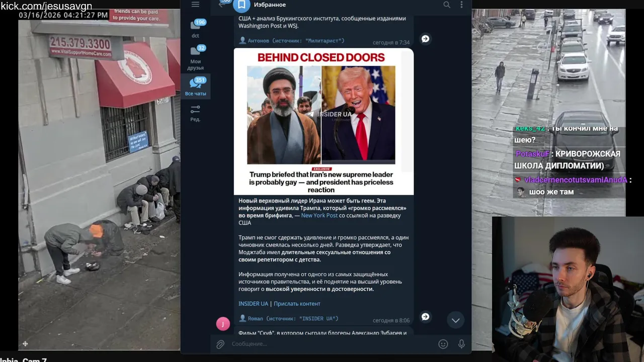Select the dct chat folder

(x=195, y=29)
